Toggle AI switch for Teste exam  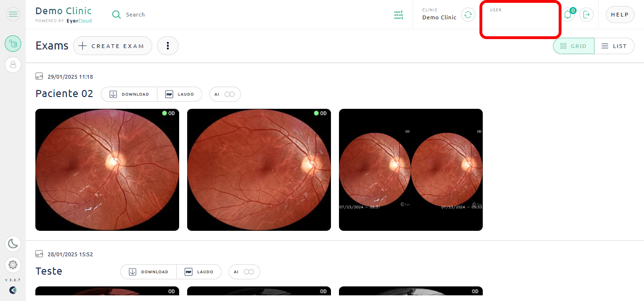[x=248, y=272]
